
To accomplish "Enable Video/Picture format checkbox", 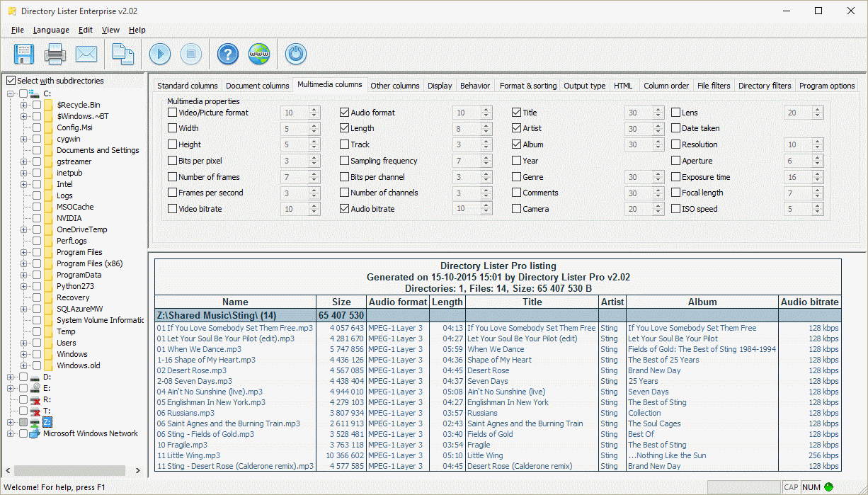I will [x=172, y=113].
